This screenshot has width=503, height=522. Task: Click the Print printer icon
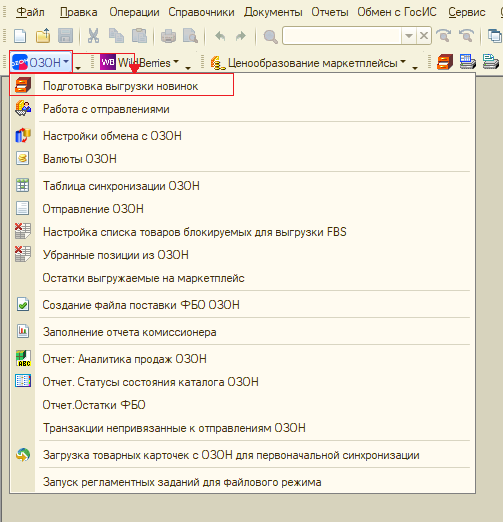[168, 36]
